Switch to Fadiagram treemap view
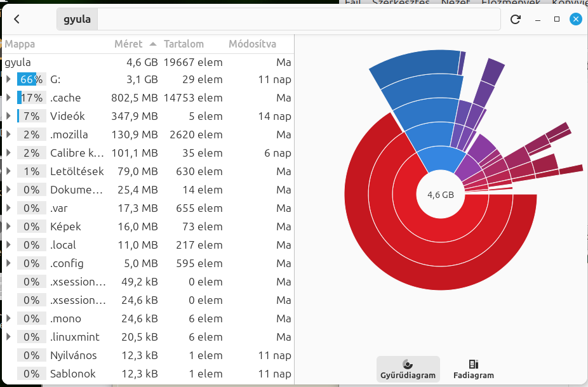Image resolution: width=588 pixels, height=387 pixels. (473, 369)
